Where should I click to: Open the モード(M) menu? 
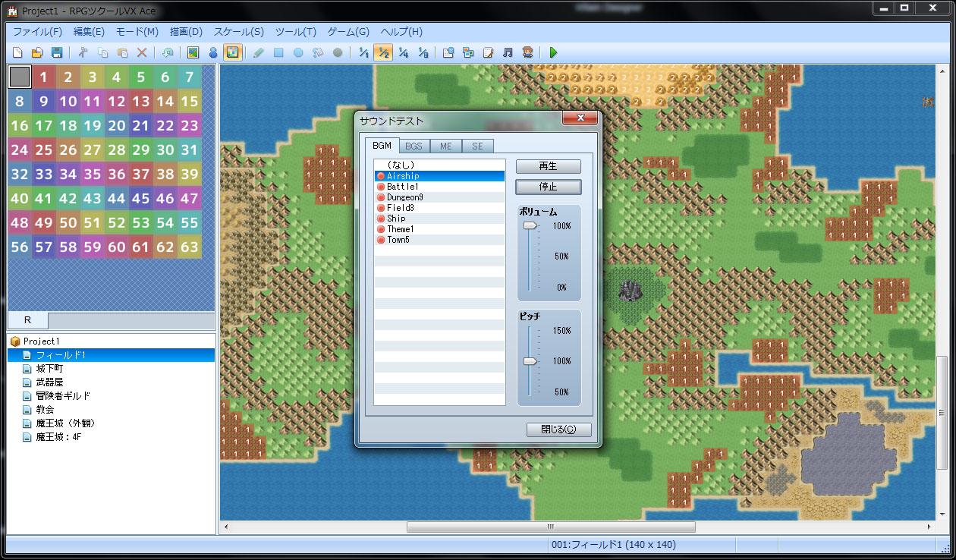(x=137, y=32)
